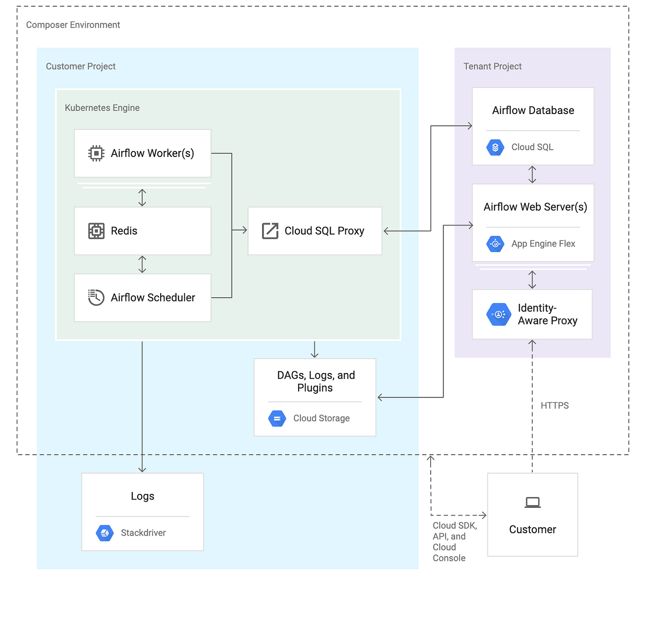
Task: Click the Cloud Storage service label
Action: pos(322,418)
